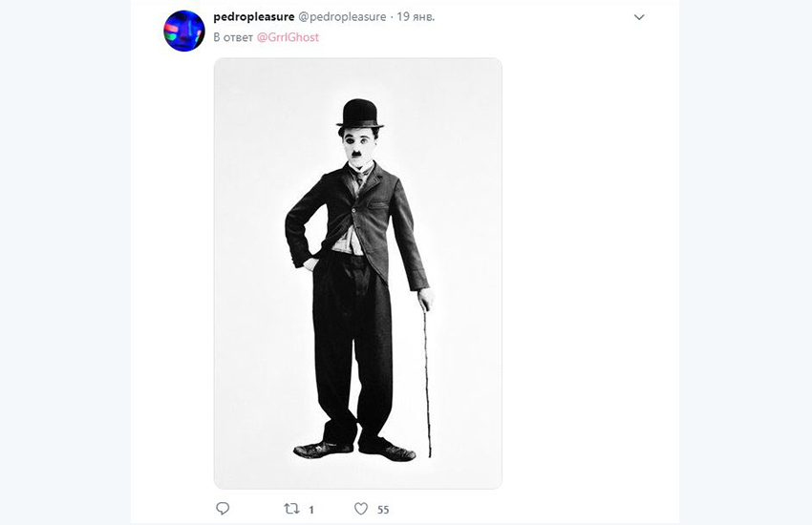This screenshot has width=812, height=525.
Task: Click the bowler hat in the photo
Action: [x=359, y=115]
